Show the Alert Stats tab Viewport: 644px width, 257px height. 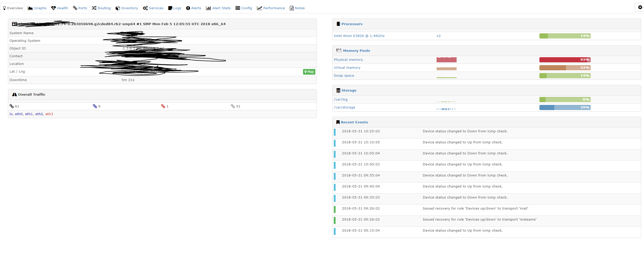218,8
